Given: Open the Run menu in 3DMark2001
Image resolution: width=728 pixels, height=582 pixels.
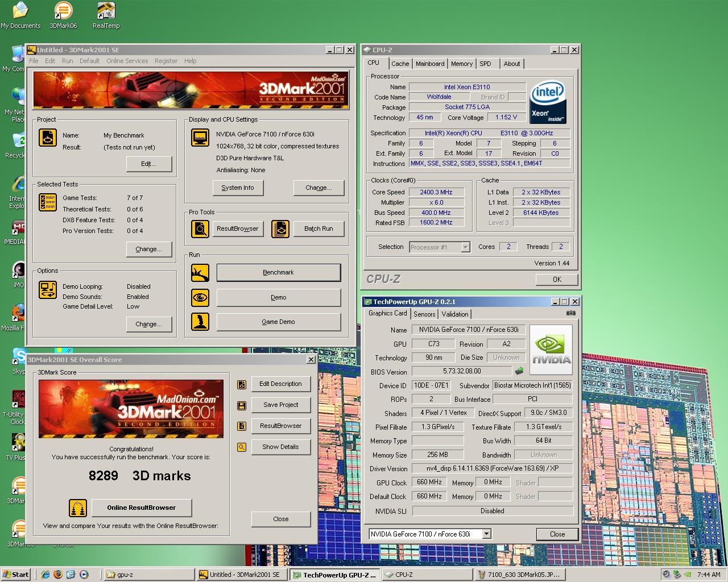Looking at the screenshot, I should point(68,61).
